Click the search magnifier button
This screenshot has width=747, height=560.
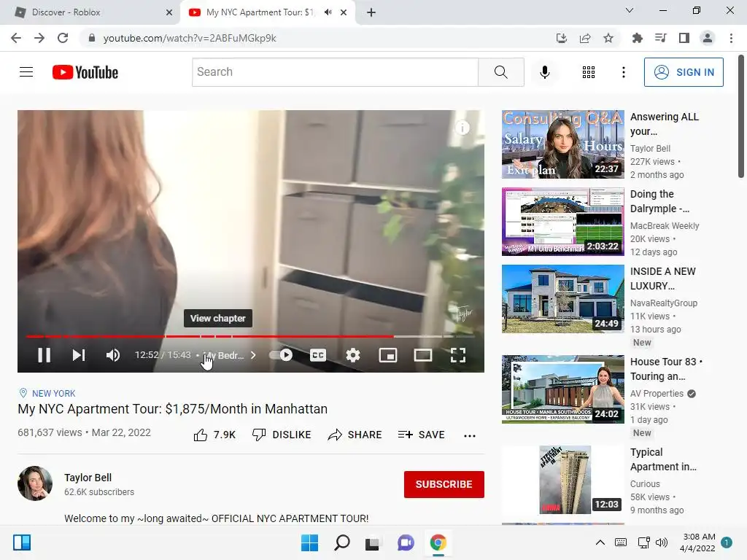pyautogui.click(x=501, y=72)
